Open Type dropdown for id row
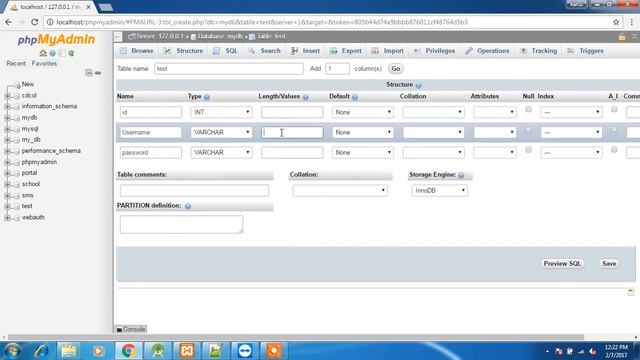This screenshot has height=360, width=640. (x=221, y=112)
